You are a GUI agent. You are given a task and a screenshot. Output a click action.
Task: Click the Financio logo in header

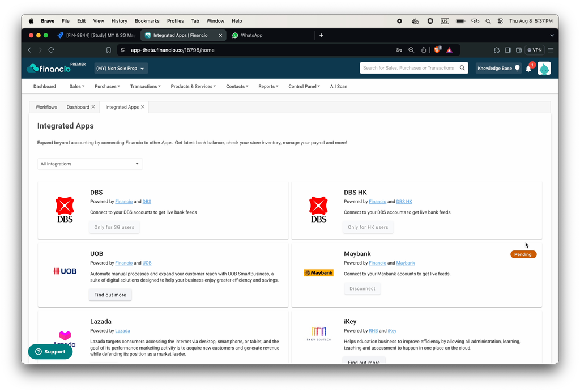coord(49,68)
